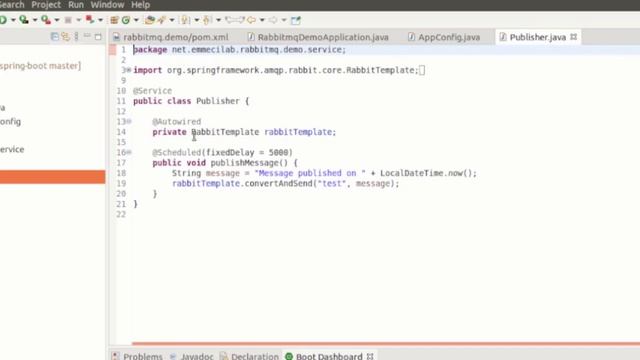Open the Relaunch dropdown arrow
640x360 pixels.
(x=100, y=20)
